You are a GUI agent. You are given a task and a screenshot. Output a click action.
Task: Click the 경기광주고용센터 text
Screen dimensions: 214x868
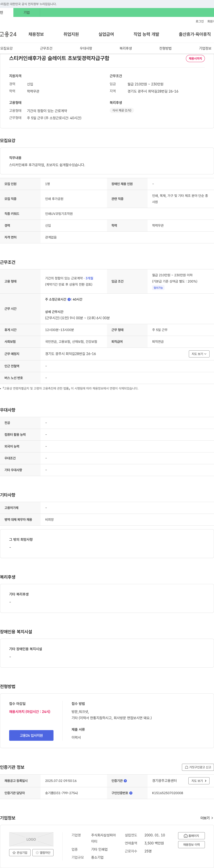pos(164,781)
